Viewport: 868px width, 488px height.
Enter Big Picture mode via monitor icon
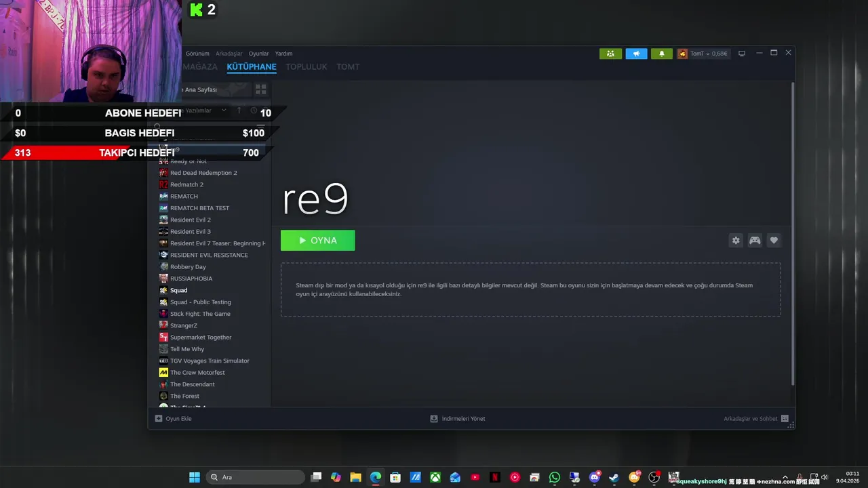(742, 54)
